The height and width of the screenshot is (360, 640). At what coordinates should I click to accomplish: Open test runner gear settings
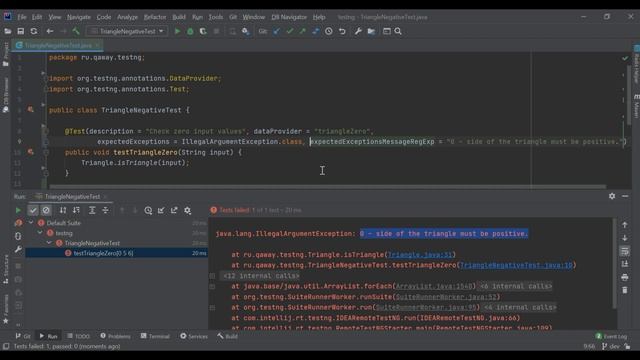(187, 210)
